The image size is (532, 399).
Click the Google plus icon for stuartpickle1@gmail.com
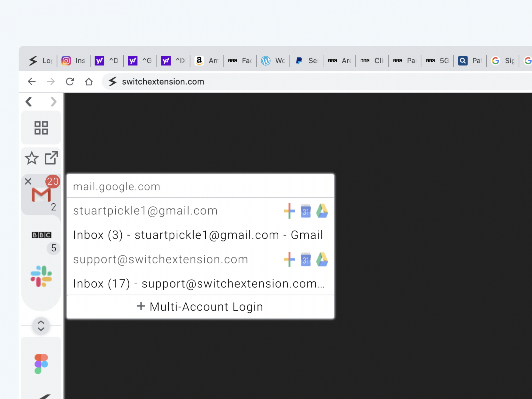289,211
